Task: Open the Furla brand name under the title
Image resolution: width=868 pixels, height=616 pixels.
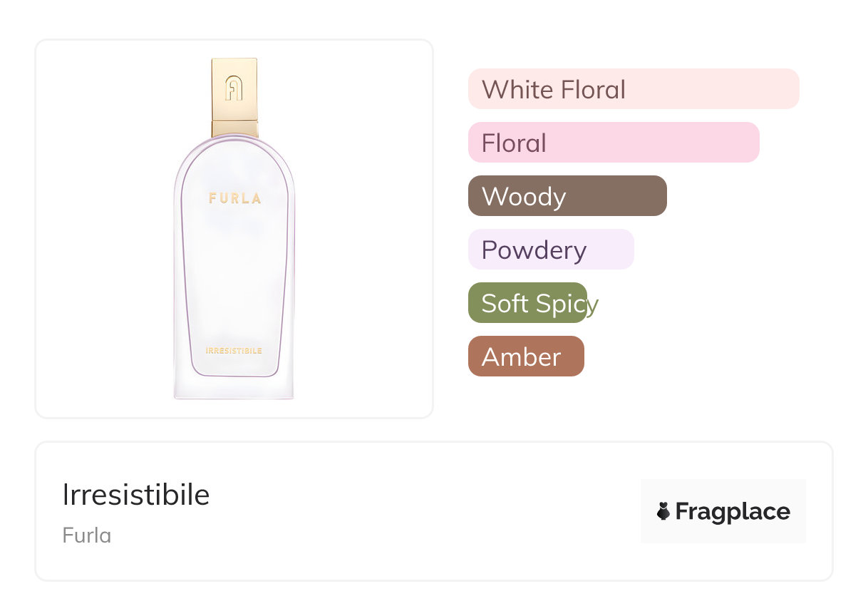Action: [x=87, y=535]
